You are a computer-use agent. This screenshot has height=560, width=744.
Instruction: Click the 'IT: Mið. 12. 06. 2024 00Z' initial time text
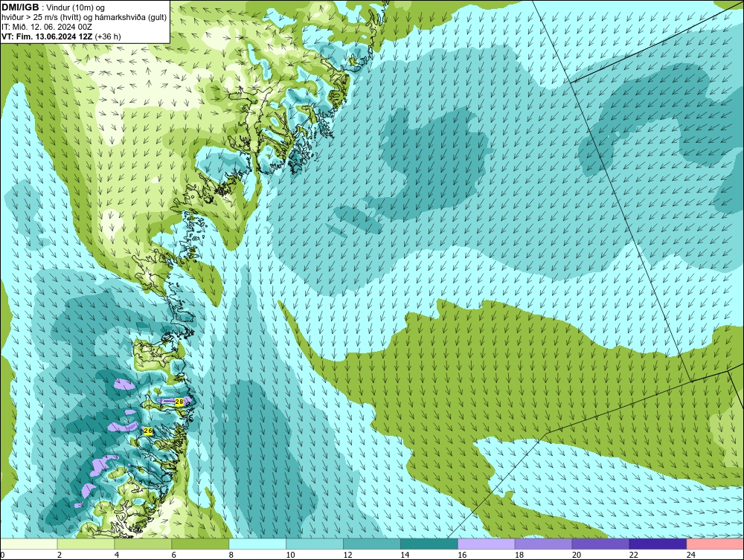[46, 27]
